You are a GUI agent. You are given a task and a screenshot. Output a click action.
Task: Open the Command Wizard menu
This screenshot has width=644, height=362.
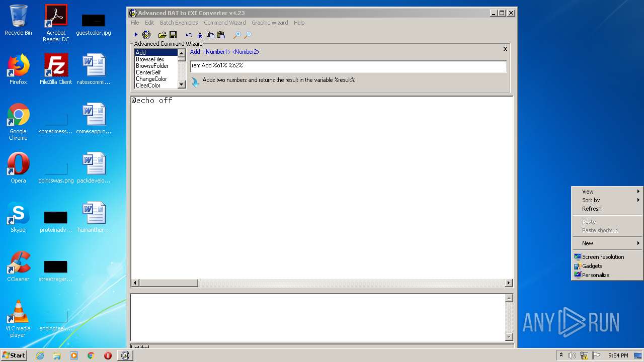(224, 23)
